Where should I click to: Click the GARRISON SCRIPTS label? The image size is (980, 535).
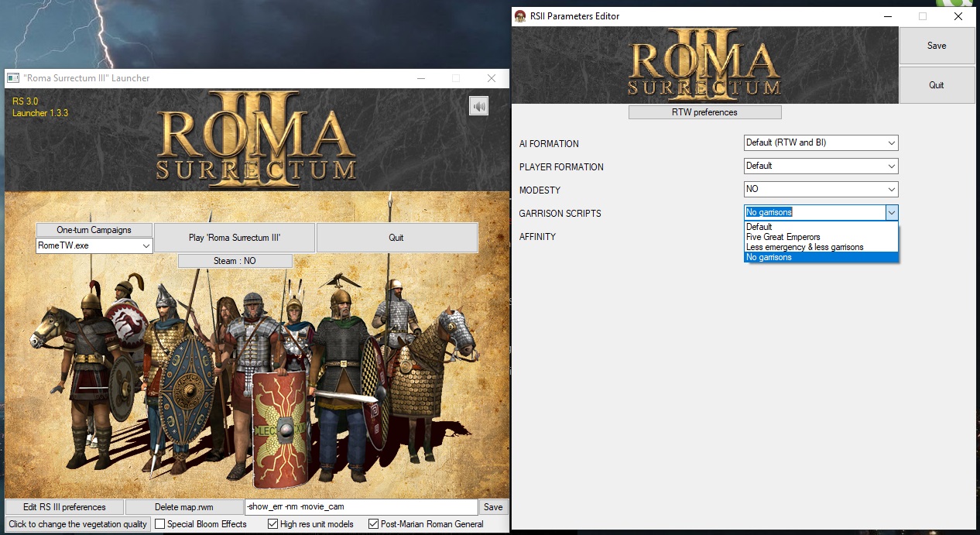click(560, 214)
